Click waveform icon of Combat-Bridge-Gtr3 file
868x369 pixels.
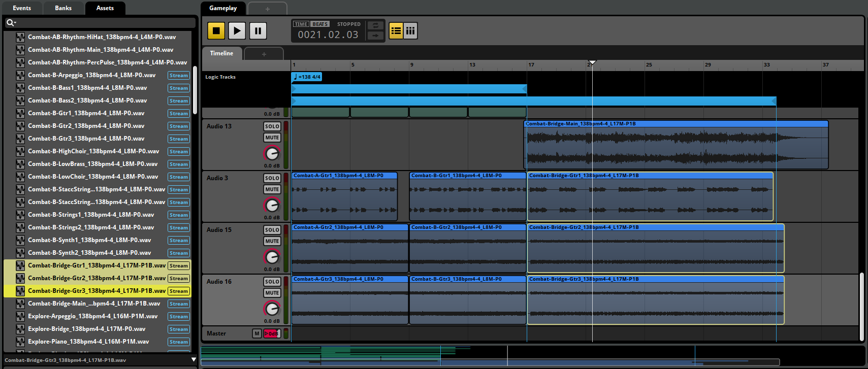(20, 291)
